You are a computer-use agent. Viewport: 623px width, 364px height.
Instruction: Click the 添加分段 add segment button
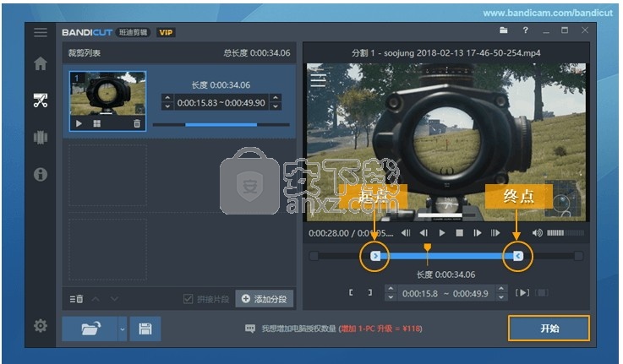265,299
